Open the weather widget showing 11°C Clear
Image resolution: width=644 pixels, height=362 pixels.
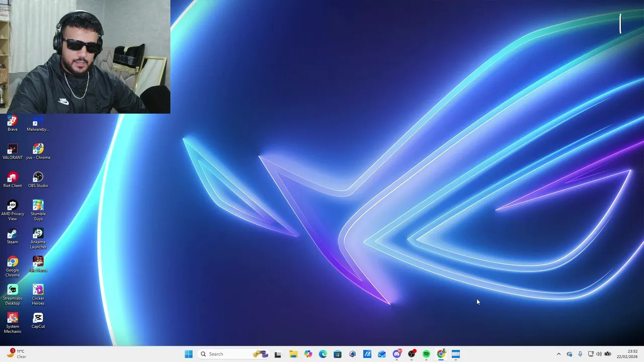[16, 354]
